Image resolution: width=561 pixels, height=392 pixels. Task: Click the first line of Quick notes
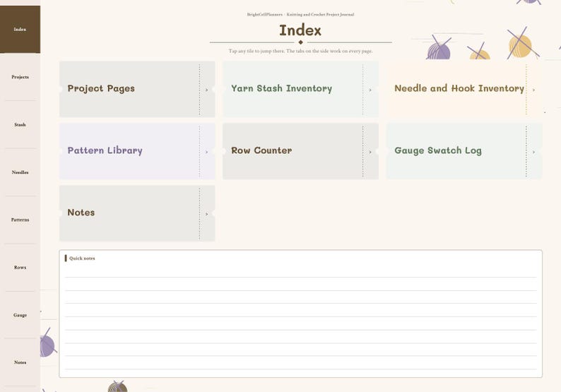coord(300,271)
